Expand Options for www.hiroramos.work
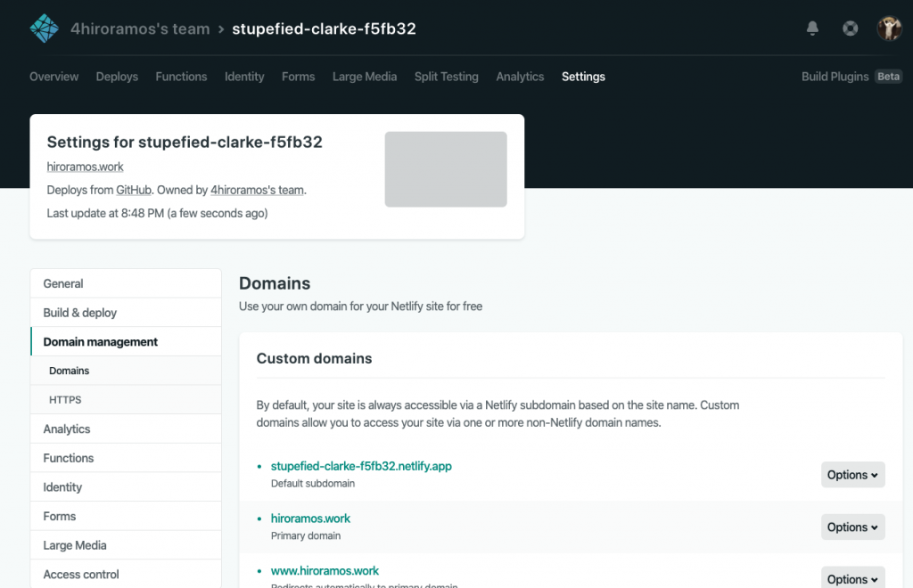 point(853,578)
